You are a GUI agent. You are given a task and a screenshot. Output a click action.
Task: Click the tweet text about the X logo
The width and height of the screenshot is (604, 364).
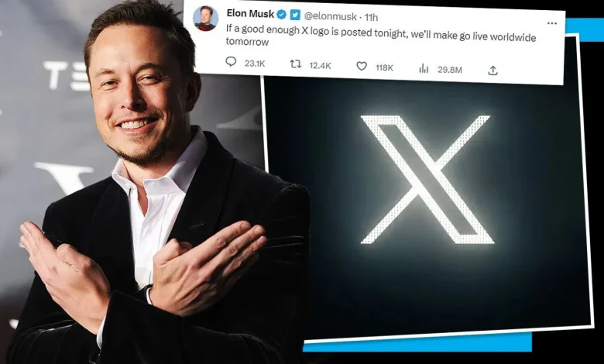click(x=380, y=36)
